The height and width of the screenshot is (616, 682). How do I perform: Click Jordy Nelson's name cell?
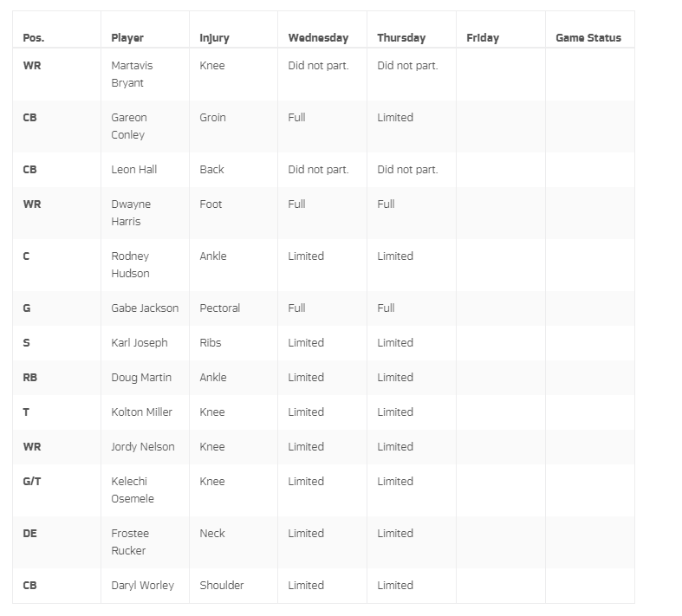point(143,447)
